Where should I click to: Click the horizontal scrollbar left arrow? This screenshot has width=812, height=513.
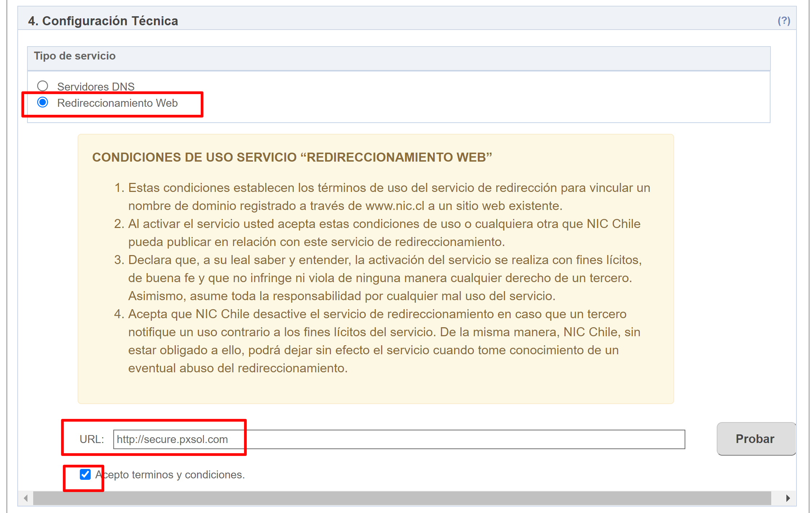click(26, 498)
